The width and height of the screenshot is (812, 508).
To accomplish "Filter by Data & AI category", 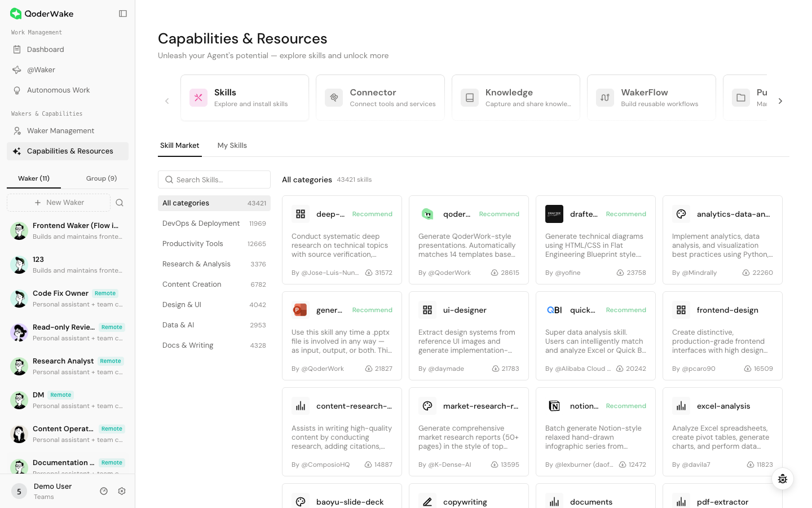I will pyautogui.click(x=214, y=325).
